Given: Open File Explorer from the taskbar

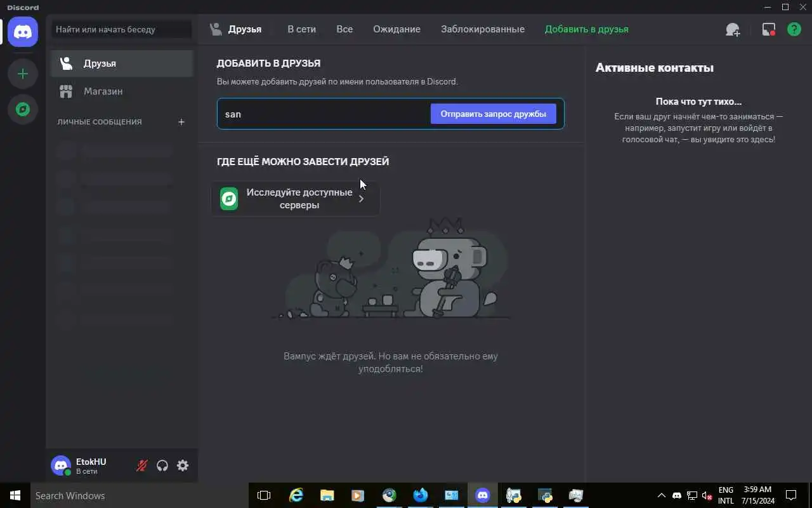Looking at the screenshot, I should (x=327, y=495).
